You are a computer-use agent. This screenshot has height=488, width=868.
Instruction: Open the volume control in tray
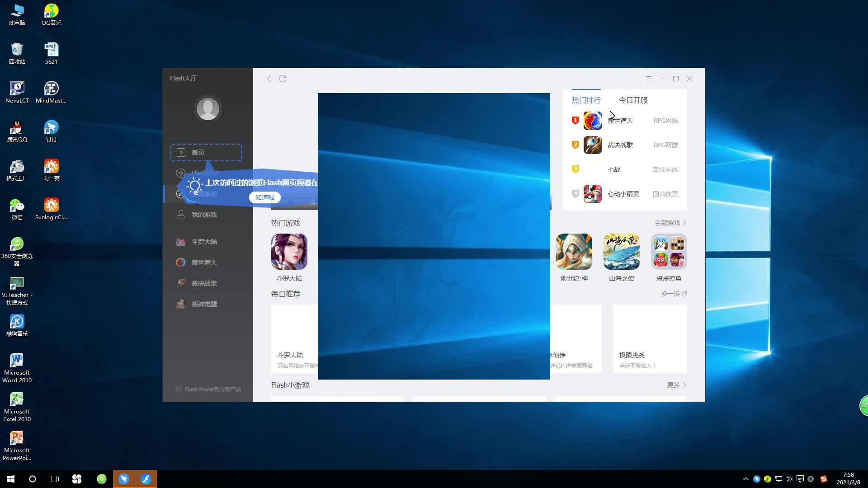tap(789, 479)
